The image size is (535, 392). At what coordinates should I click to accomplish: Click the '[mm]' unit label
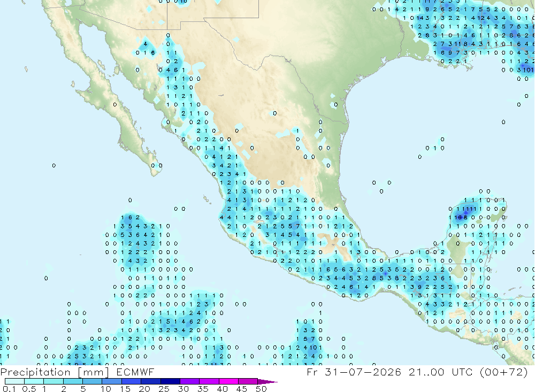[x=94, y=372]
